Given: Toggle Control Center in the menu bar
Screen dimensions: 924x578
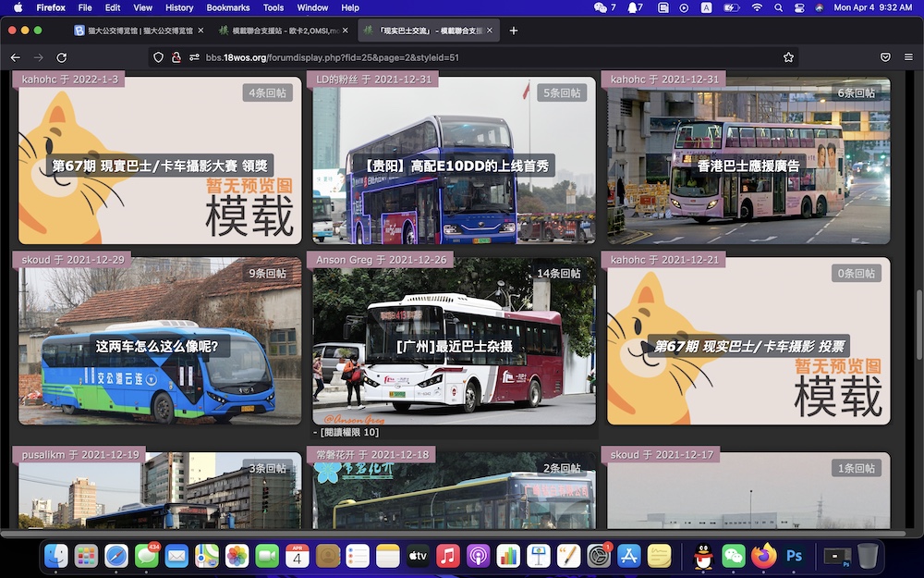Looking at the screenshot, I should pyautogui.click(x=798, y=7).
